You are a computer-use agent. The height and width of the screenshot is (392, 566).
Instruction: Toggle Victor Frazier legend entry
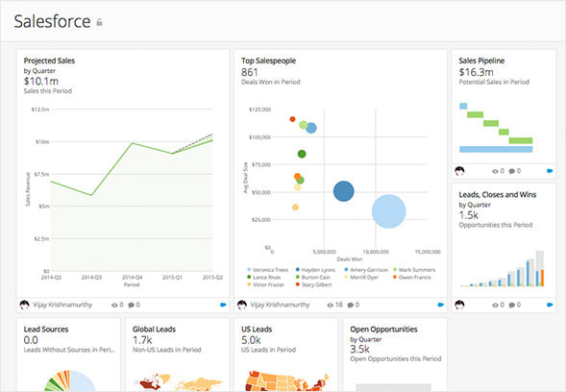(x=265, y=284)
